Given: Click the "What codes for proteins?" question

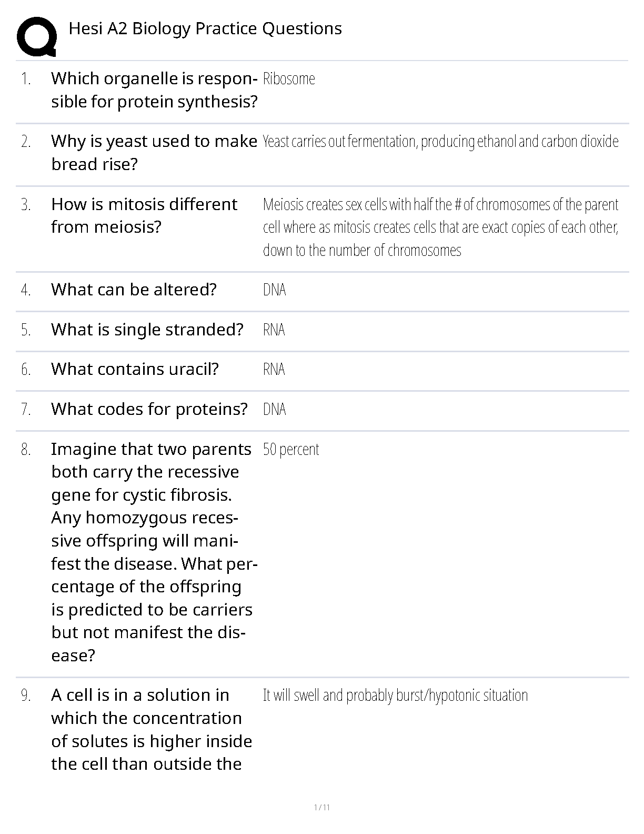Looking at the screenshot, I should point(149,409).
